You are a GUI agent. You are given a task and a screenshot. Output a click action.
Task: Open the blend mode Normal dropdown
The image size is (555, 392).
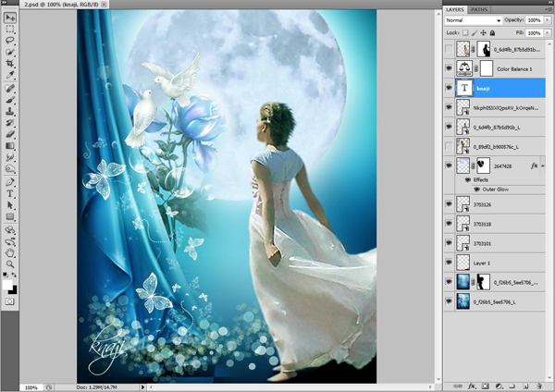coord(473,18)
